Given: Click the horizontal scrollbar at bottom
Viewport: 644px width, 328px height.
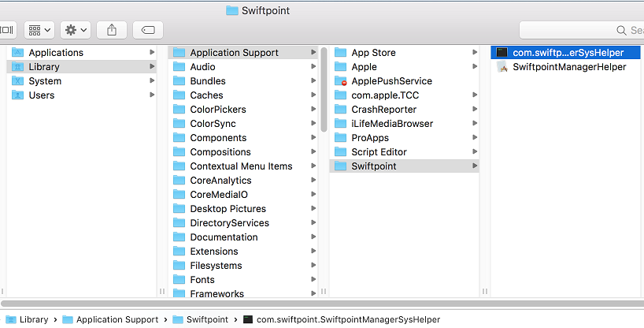Looking at the screenshot, I should [x=323, y=304].
